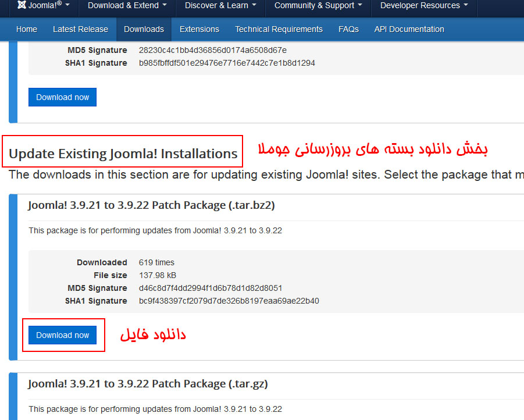This screenshot has width=524, height=420.
Task: Select SHA1 value bc9f438397cf2079d7de326b8197eaa69ae22b40
Action: coord(229,301)
